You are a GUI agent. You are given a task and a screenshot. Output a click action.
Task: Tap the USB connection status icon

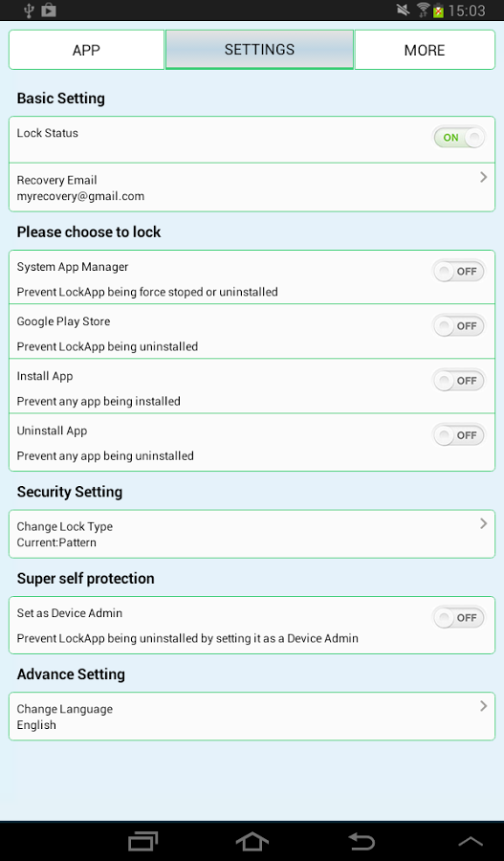tap(28, 10)
